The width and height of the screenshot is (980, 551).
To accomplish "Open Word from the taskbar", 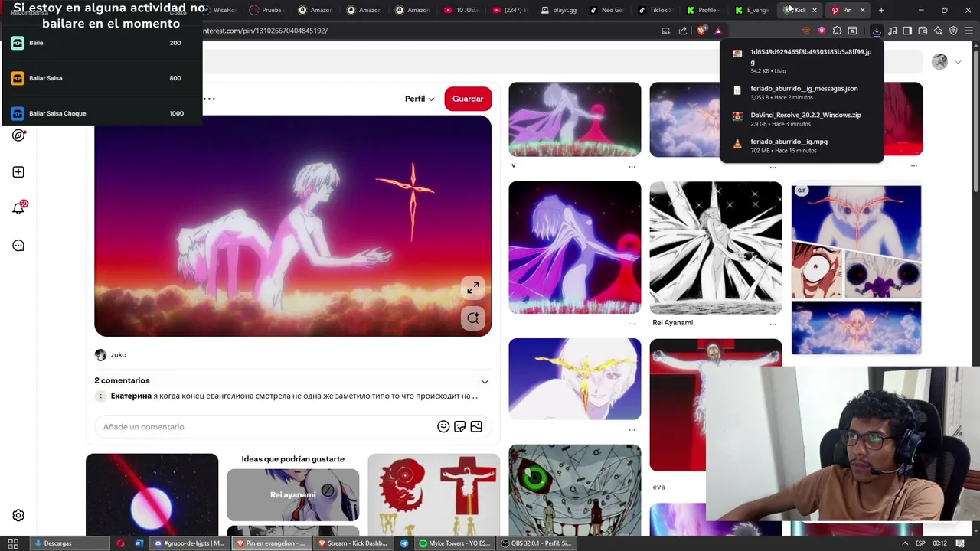I will tap(139, 543).
